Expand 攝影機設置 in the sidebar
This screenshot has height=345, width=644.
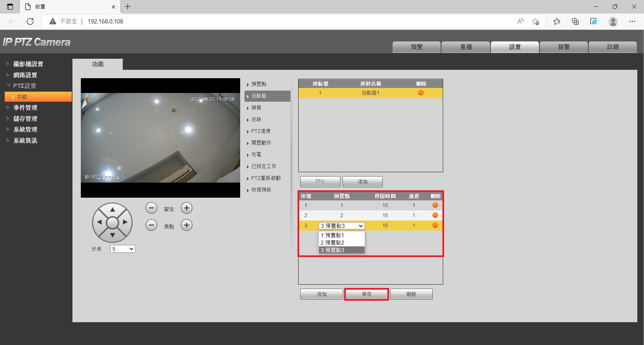[28, 64]
